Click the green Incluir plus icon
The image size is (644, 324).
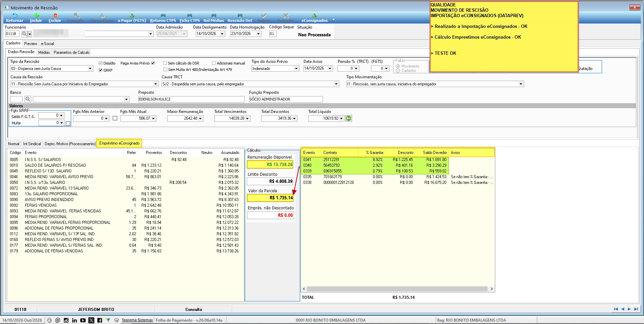(37, 15)
